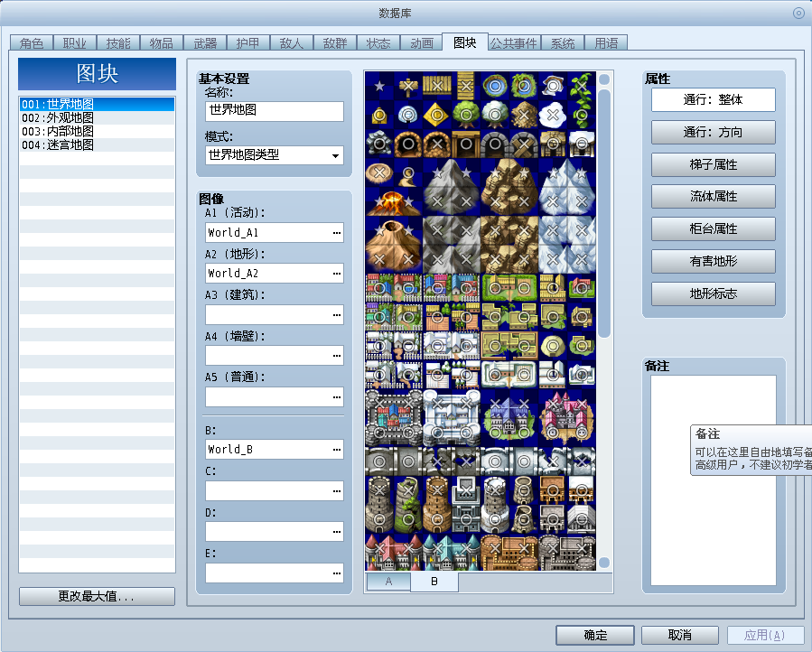Click the 通行：方向 button

(713, 133)
